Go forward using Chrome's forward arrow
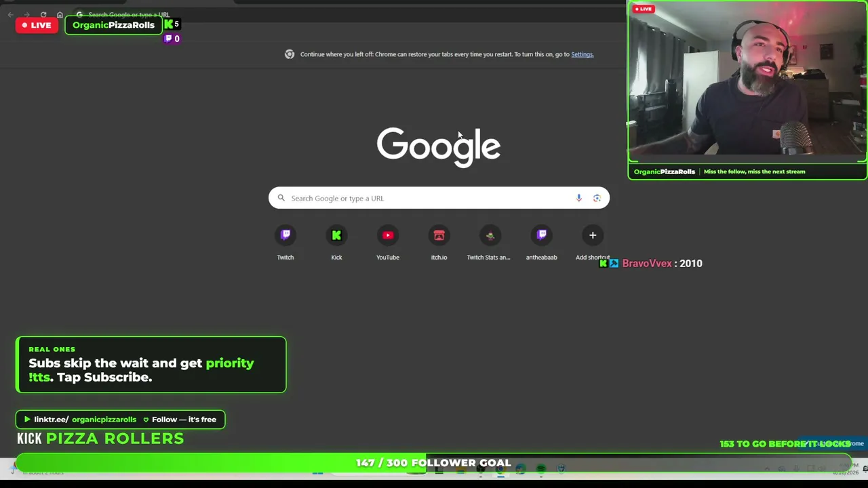 click(x=26, y=14)
